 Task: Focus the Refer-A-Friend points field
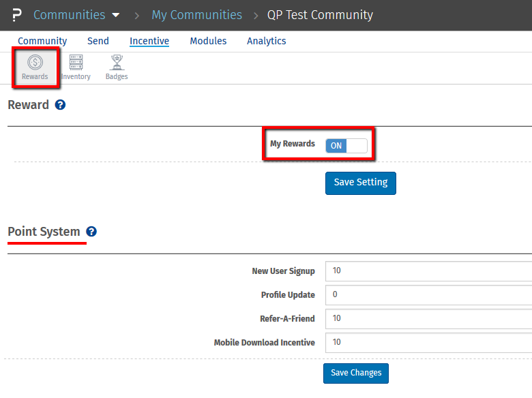[x=428, y=319]
